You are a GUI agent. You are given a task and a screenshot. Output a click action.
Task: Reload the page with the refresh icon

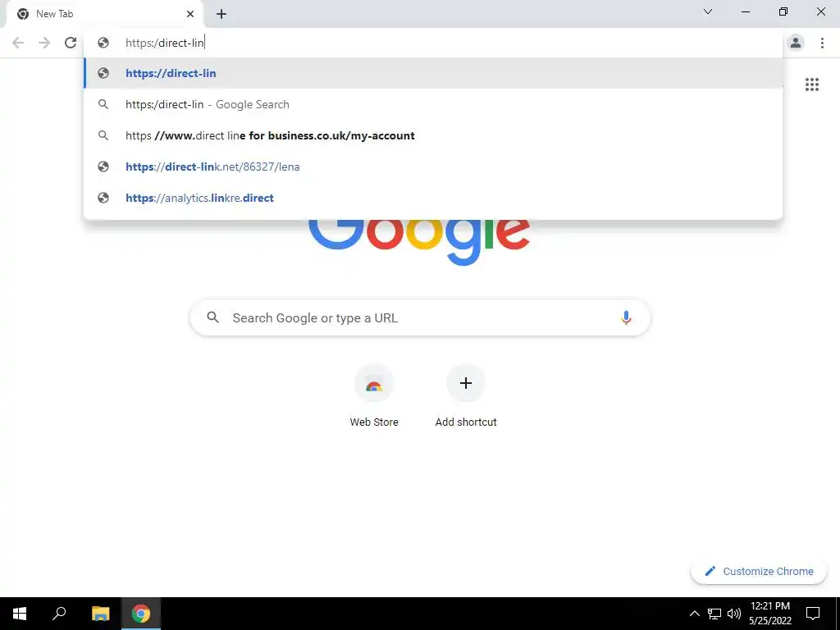[71, 43]
